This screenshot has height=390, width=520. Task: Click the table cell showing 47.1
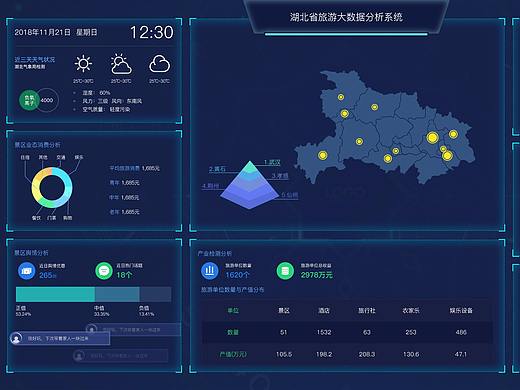click(461, 354)
